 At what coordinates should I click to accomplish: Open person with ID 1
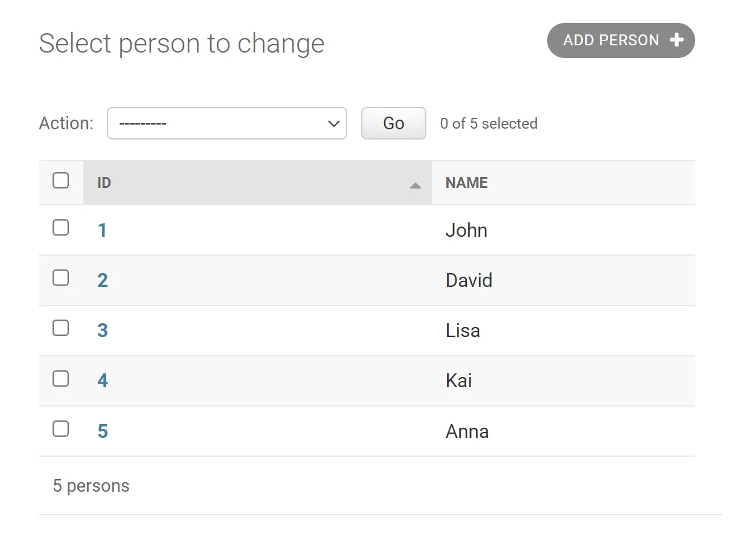coord(102,230)
